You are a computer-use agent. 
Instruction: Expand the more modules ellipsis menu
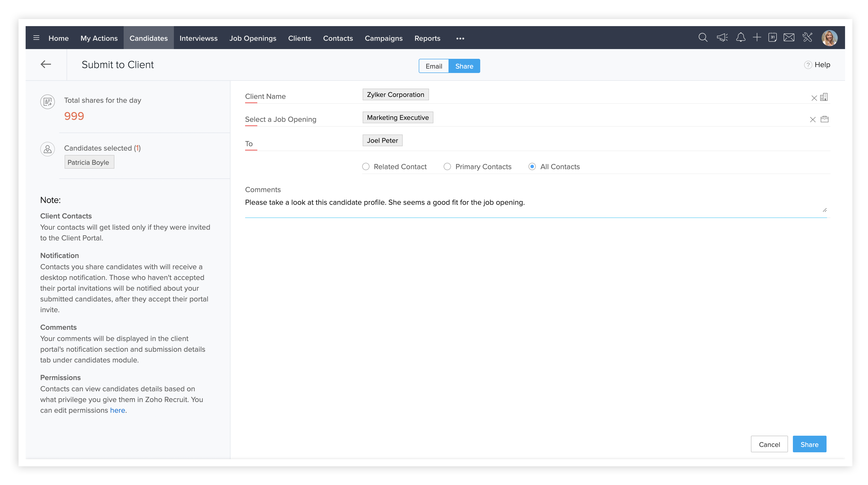coord(460,39)
